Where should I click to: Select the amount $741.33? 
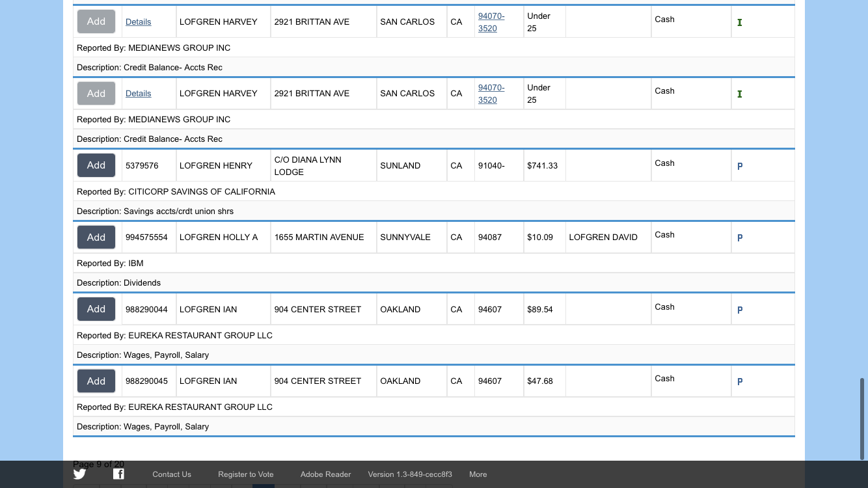coord(543,166)
